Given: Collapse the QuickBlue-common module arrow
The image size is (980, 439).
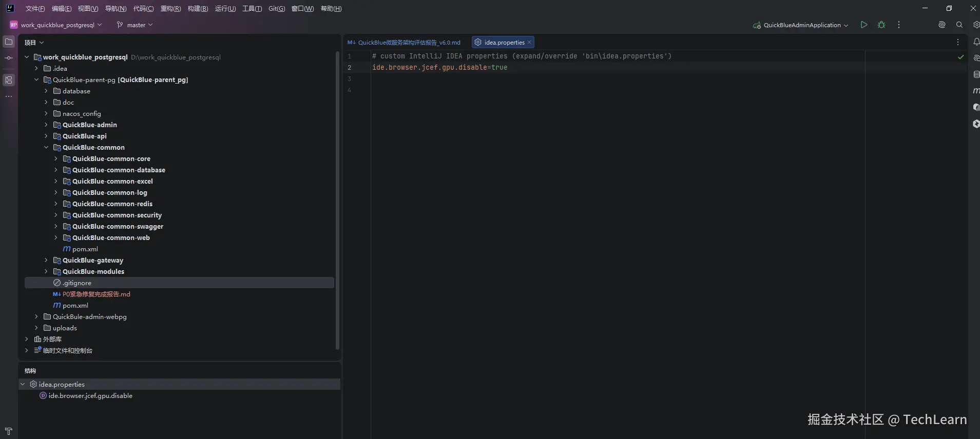Looking at the screenshot, I should (x=46, y=147).
